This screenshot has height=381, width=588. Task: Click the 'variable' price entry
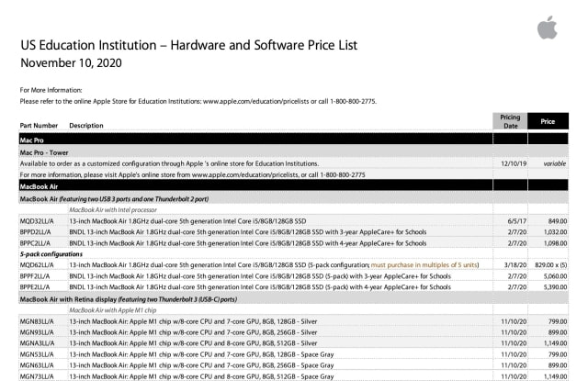[555, 163]
